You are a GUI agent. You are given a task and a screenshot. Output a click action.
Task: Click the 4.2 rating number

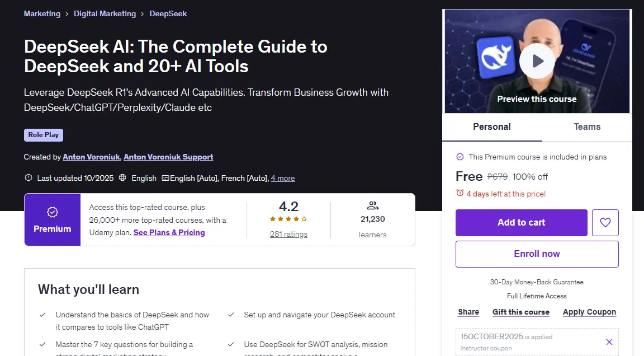point(288,206)
